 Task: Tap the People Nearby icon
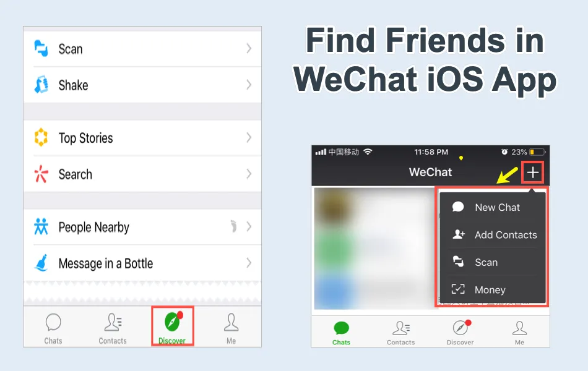pos(41,226)
